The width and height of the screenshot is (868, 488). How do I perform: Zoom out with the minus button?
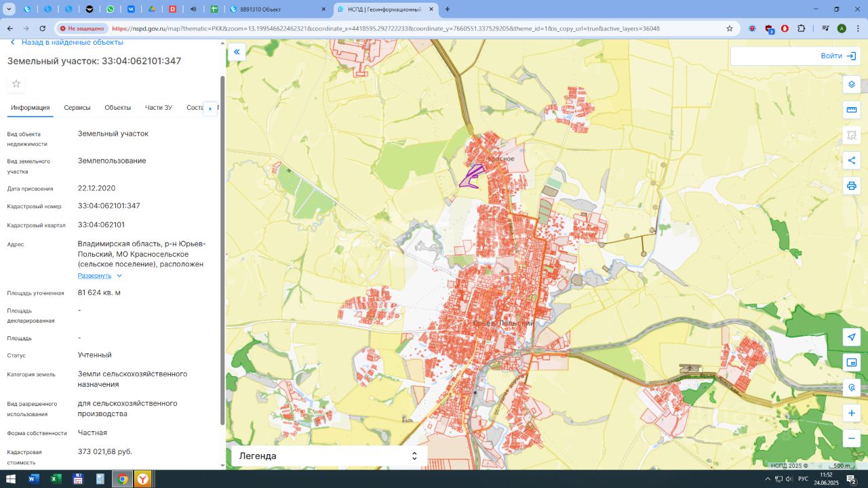tap(852, 439)
